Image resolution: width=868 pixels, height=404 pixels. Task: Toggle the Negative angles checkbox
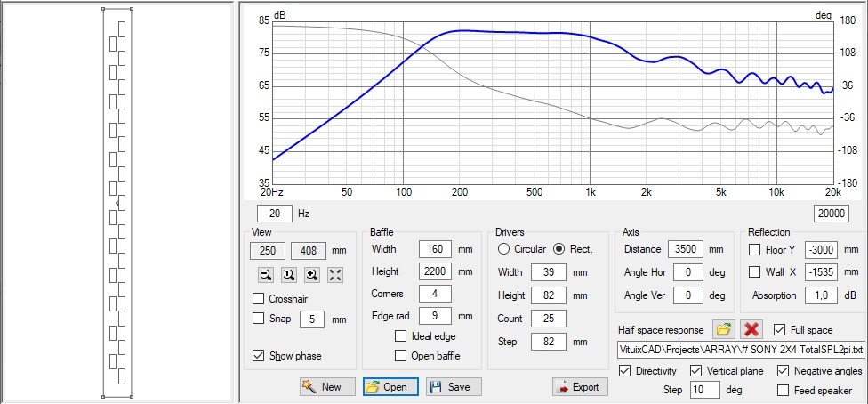784,371
